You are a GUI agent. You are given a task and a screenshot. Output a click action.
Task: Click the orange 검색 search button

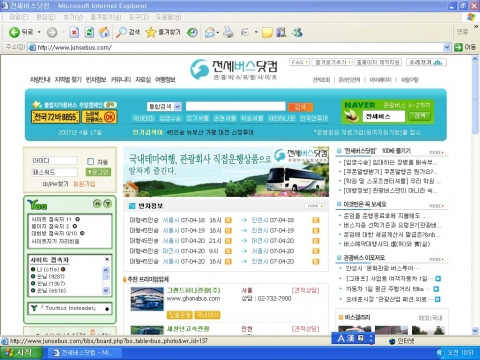pyautogui.click(x=300, y=107)
